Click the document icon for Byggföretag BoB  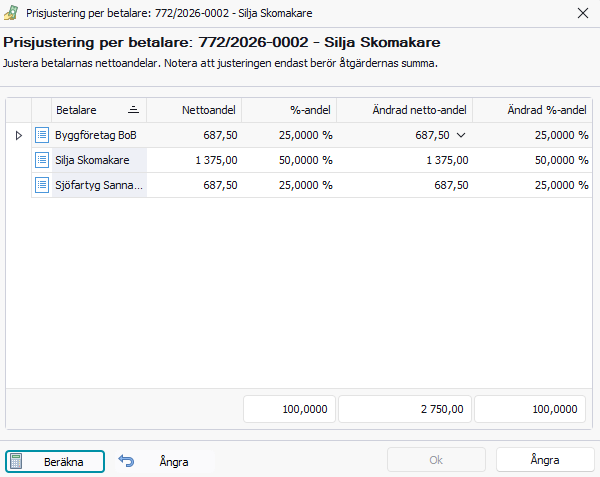pyautogui.click(x=42, y=135)
